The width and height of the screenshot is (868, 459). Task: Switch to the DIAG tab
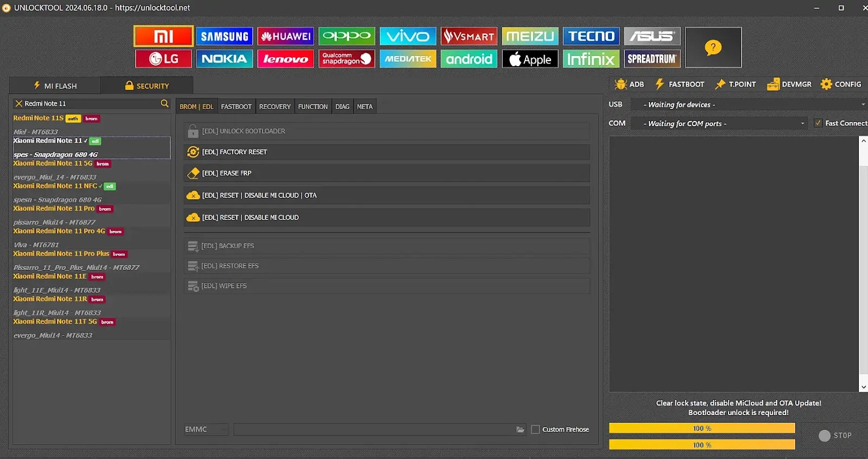tap(342, 107)
